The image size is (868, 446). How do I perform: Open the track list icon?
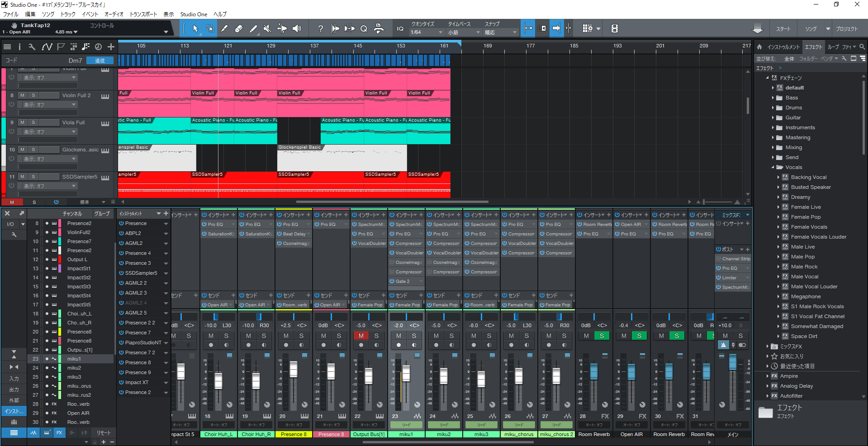7,47
